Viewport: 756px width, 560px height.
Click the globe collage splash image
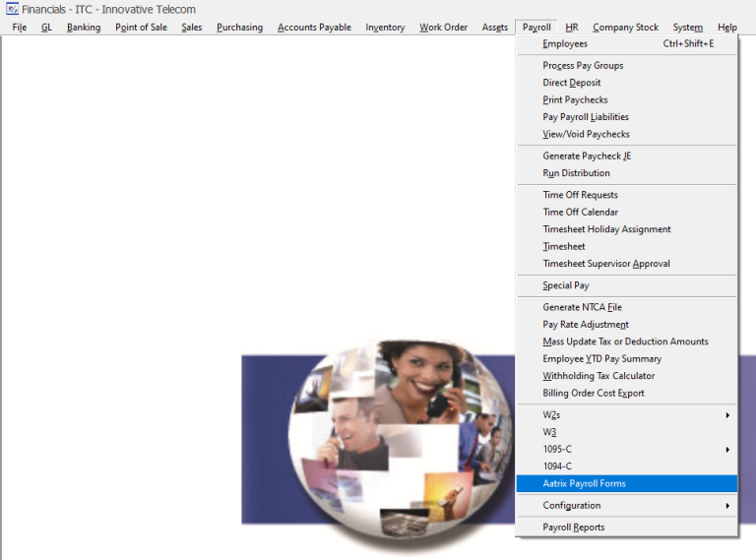pos(394,433)
